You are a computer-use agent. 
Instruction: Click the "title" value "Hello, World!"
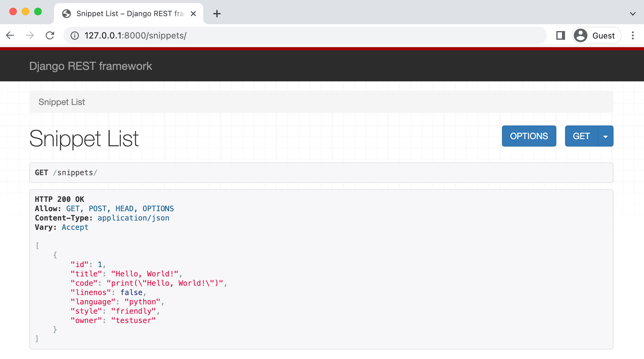pyautogui.click(x=145, y=274)
